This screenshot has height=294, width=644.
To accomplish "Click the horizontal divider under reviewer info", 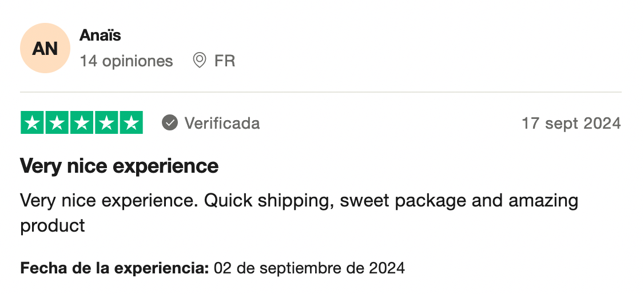I will pyautogui.click(x=320, y=92).
